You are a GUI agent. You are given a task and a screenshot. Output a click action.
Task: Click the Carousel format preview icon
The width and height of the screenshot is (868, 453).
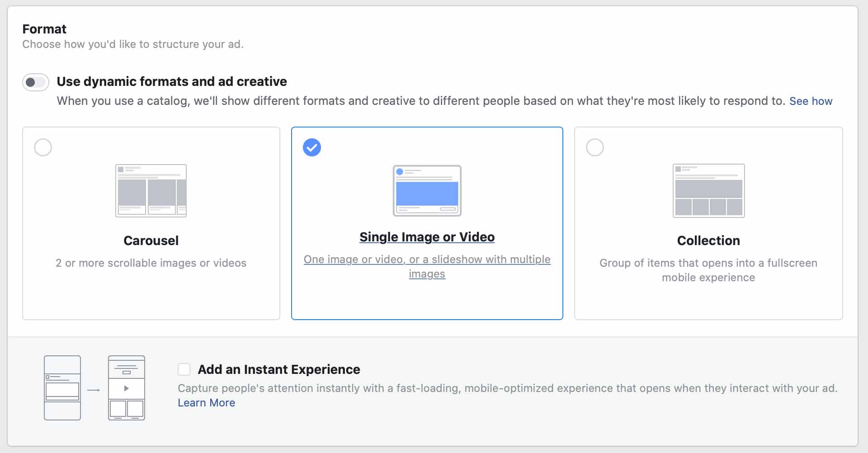tap(151, 190)
